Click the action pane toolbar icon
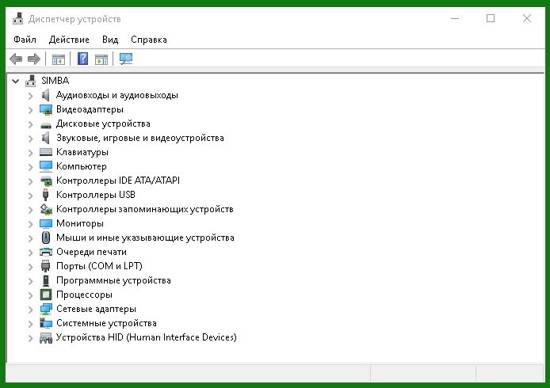Viewport: 550px width, 388px height. click(101, 60)
